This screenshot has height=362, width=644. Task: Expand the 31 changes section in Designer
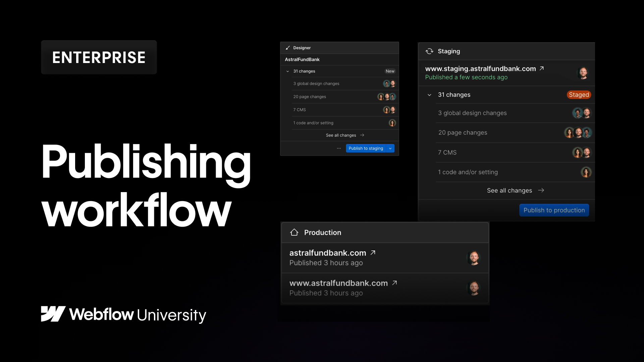(288, 71)
